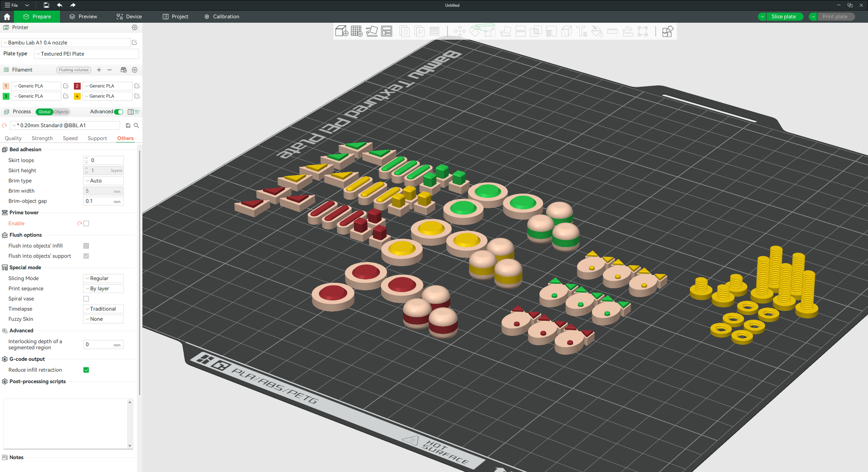
Task: Click the Add plate grid icon
Action: click(x=357, y=31)
